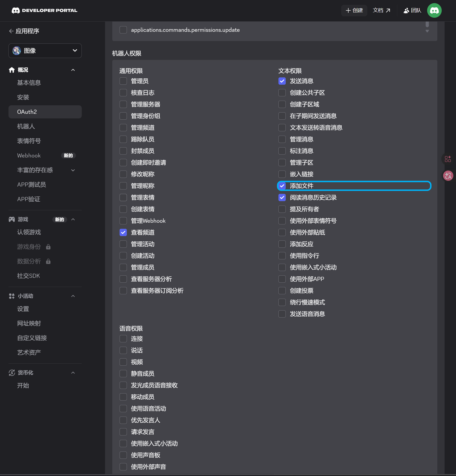Open 设置 under 小活动
456x476 pixels.
point(45,309)
